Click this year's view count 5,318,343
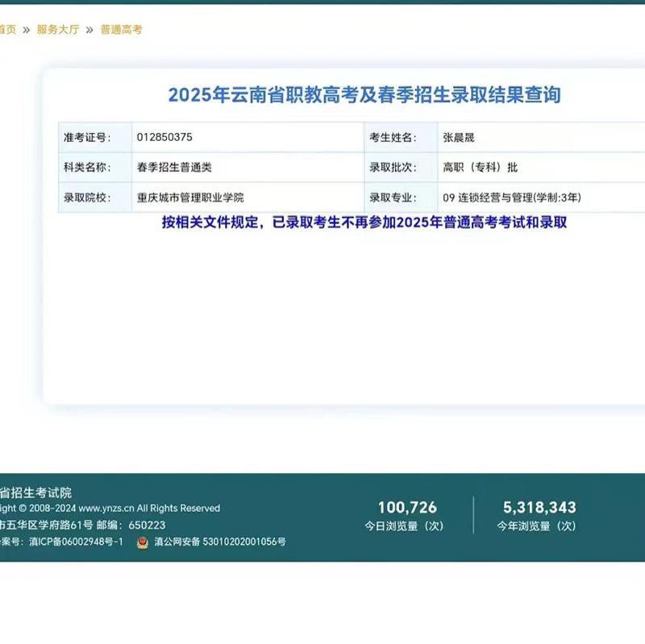This screenshot has height=644, width=645. click(539, 508)
